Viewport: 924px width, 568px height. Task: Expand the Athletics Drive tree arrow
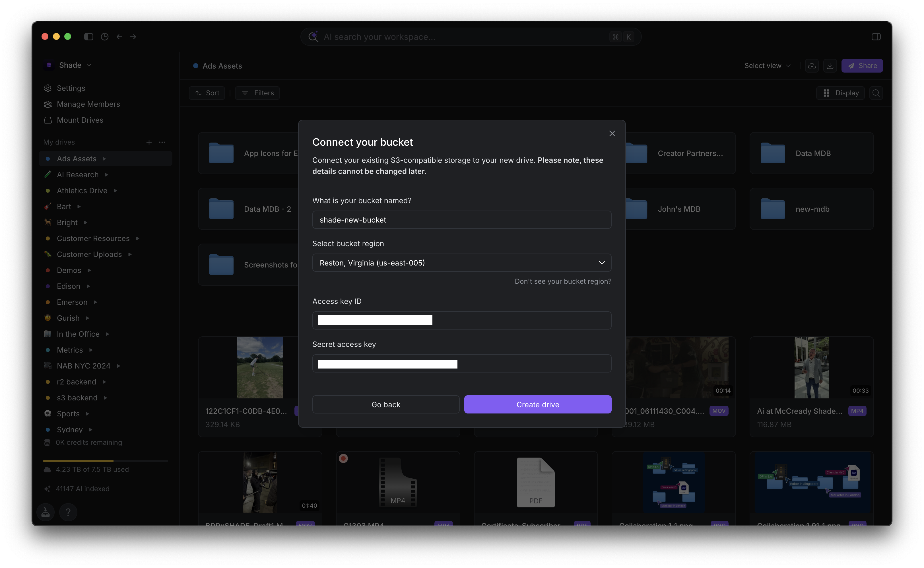(x=115, y=190)
